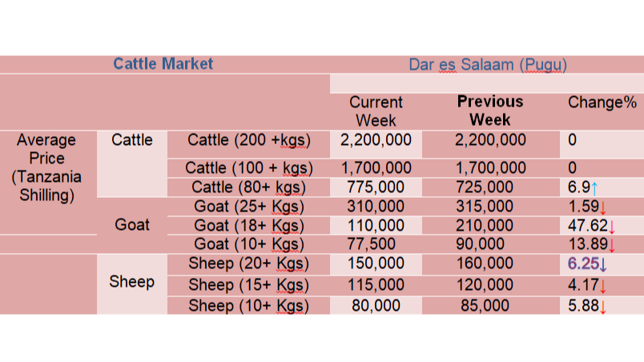This screenshot has width=644, height=362.
Task: Select the Change% column header
Action: 602,103
